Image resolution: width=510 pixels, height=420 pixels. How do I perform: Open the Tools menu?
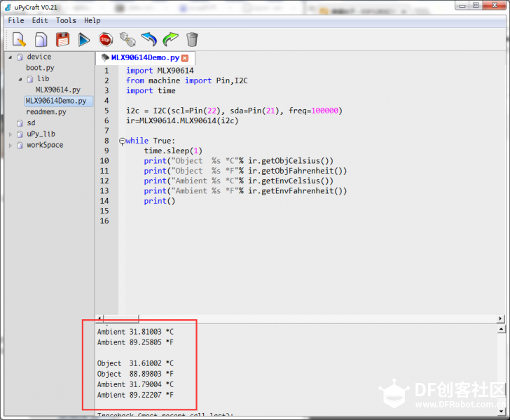click(x=66, y=20)
